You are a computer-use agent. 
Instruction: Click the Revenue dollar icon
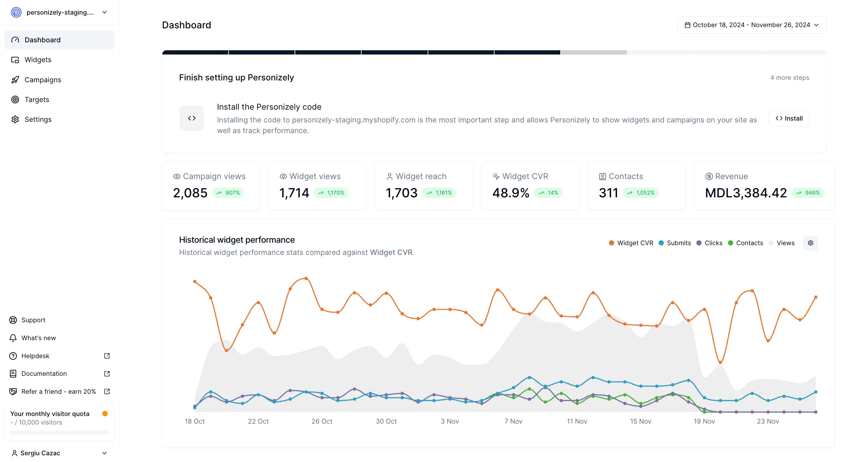click(x=709, y=176)
